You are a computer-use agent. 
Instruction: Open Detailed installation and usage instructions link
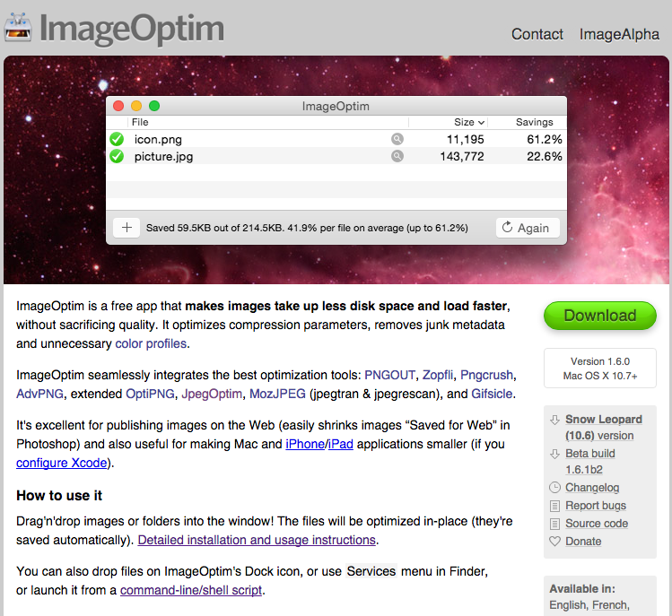tap(257, 540)
